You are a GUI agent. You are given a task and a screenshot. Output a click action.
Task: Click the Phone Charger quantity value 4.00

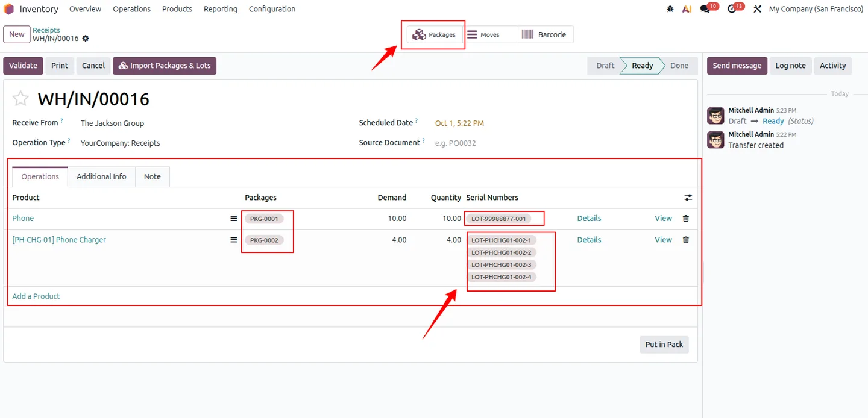454,240
